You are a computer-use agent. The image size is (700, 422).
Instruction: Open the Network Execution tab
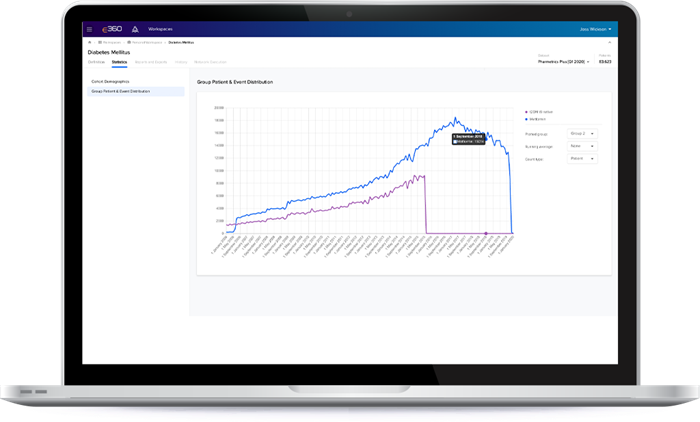point(210,62)
